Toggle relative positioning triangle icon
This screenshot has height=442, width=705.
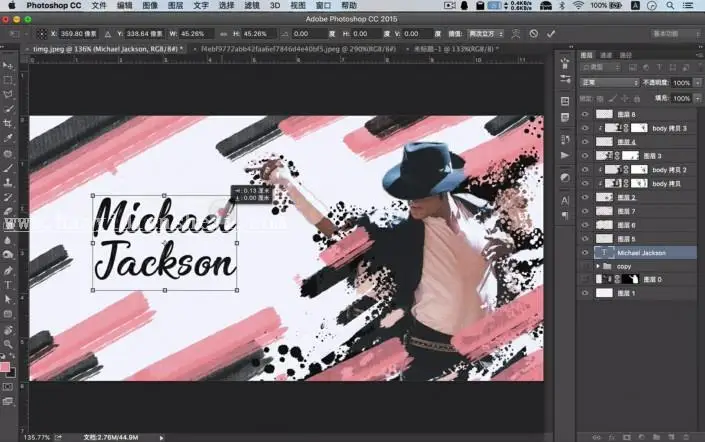108,34
